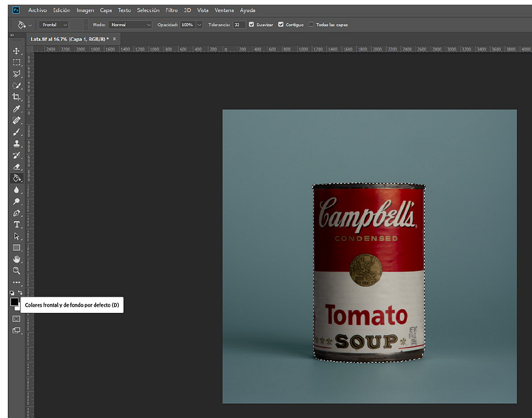Select the Zoom tool
Image resolution: width=532 pixels, height=418 pixels.
point(16,271)
